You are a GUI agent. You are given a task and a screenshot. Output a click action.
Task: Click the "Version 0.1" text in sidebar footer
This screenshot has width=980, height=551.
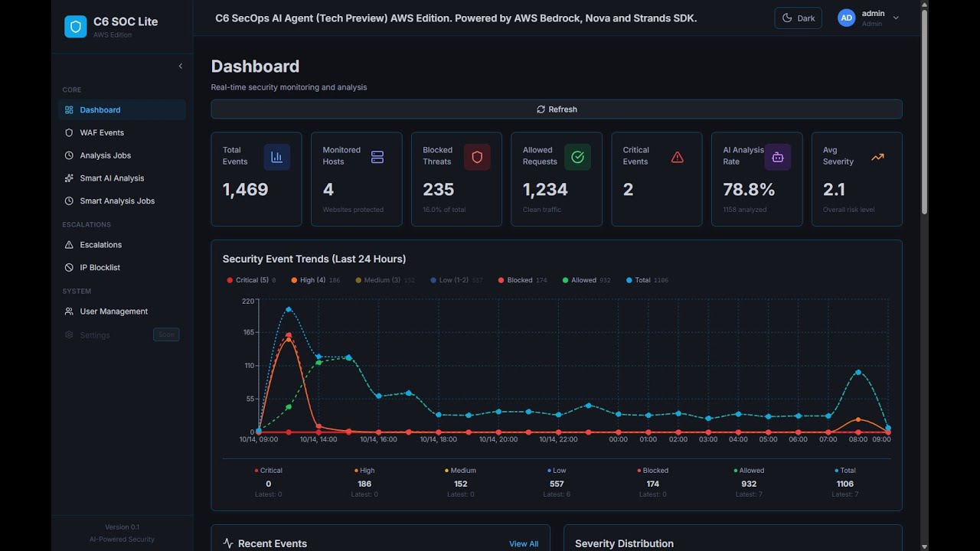pyautogui.click(x=122, y=527)
